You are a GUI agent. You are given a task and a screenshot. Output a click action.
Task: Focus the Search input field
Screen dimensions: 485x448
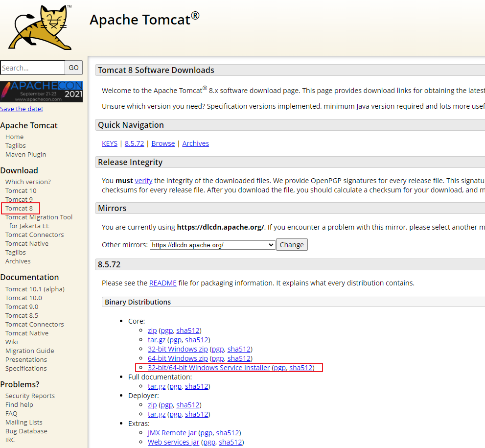(x=33, y=68)
